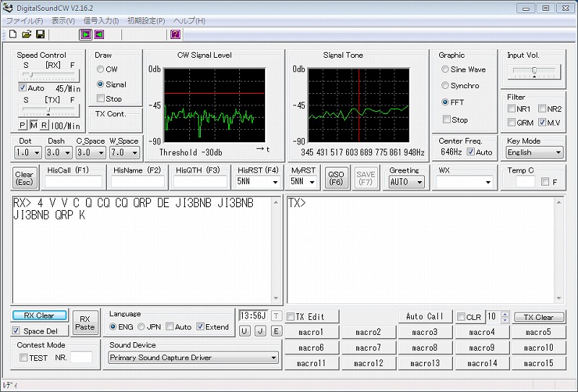Click the small P button under TX speed
This screenshot has height=392, width=578.
(x=22, y=125)
